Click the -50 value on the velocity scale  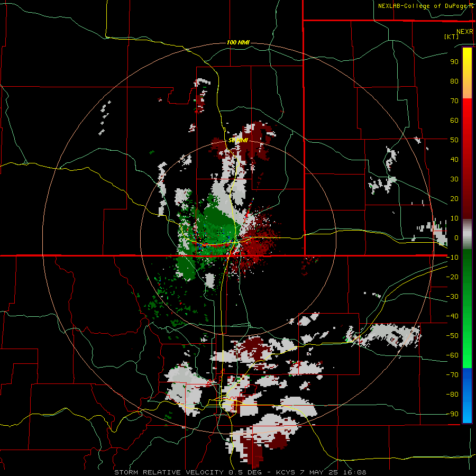point(452,336)
